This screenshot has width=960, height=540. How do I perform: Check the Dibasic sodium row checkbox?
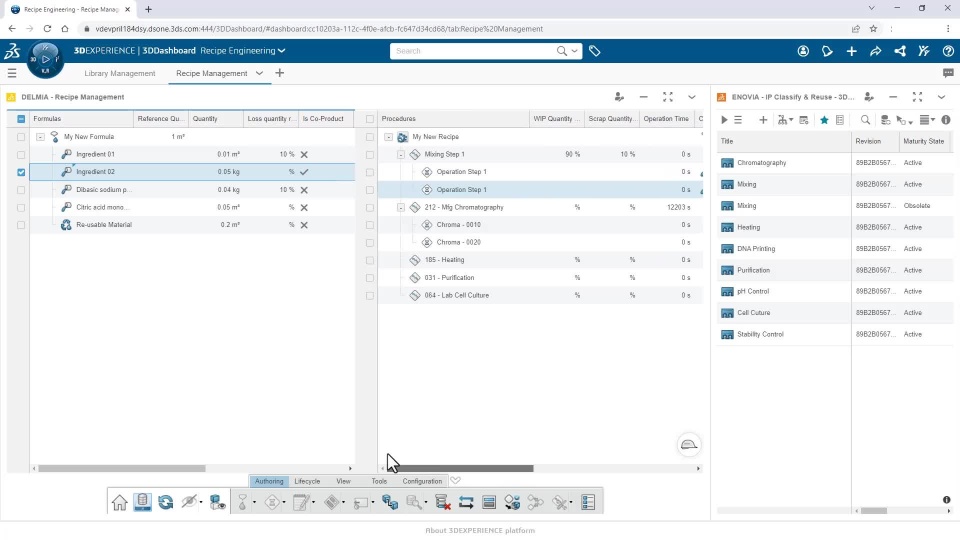21,190
